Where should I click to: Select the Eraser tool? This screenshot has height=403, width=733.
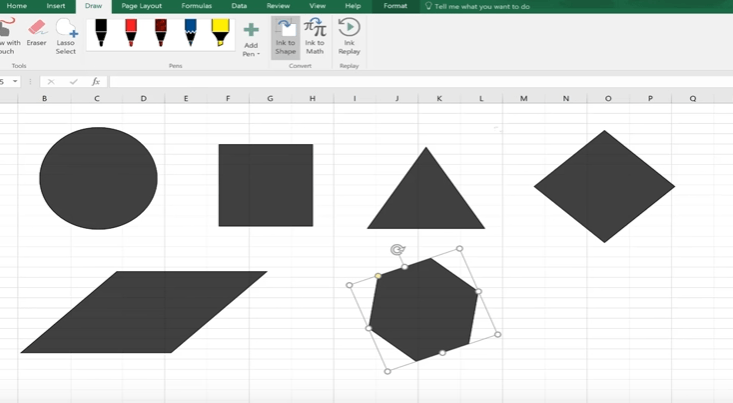[x=37, y=33]
